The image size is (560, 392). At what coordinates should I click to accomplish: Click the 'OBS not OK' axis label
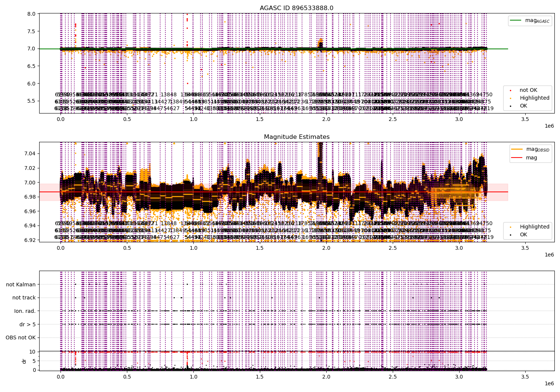(x=21, y=337)
